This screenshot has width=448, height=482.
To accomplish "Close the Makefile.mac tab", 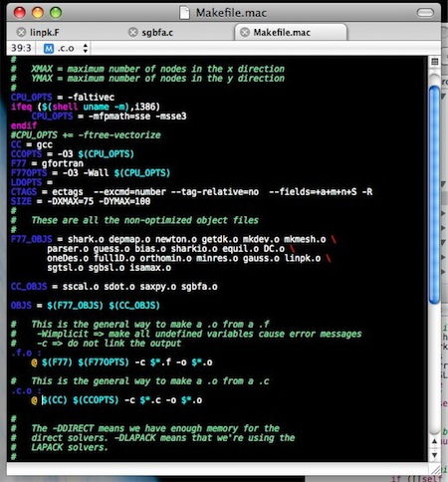I will coord(245,32).
